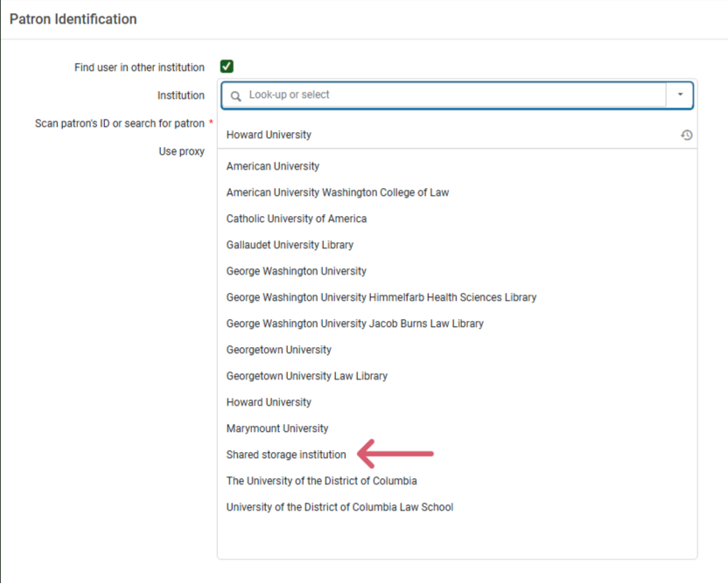
Task: Pick Gallaudet University Library
Action: pyautogui.click(x=290, y=245)
